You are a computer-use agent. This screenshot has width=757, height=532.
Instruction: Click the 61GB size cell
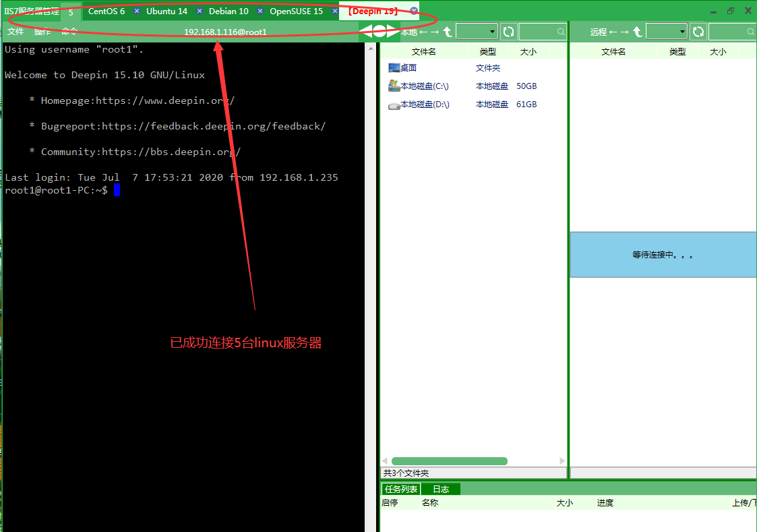(526, 105)
